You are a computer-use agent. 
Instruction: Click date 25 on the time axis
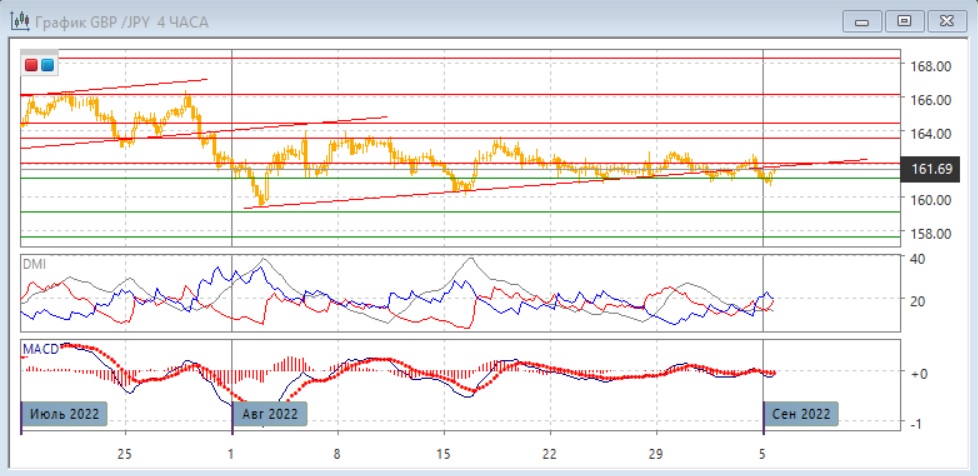click(x=125, y=452)
